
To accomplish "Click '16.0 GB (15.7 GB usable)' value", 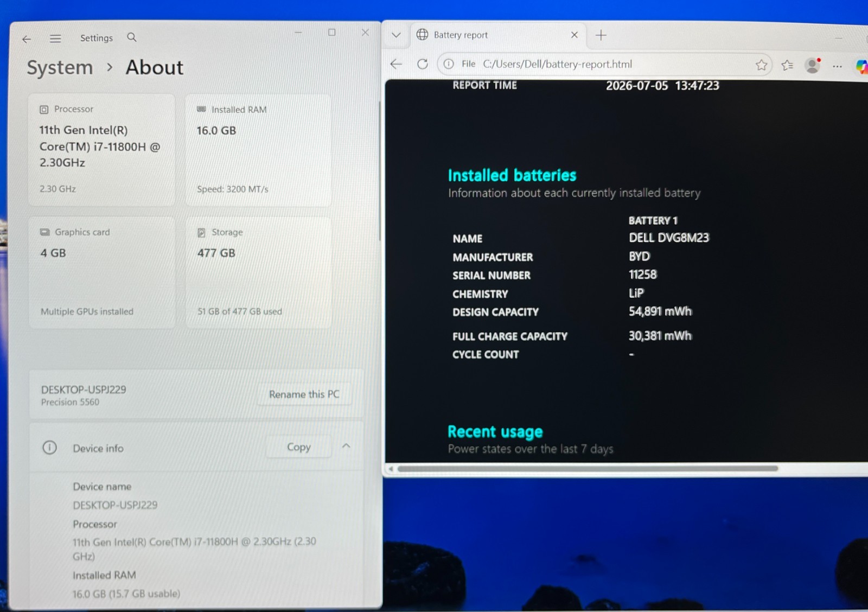I will click(126, 594).
